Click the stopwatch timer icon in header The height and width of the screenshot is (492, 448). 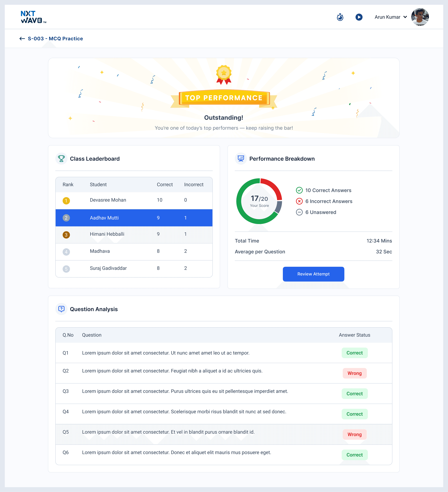(340, 17)
